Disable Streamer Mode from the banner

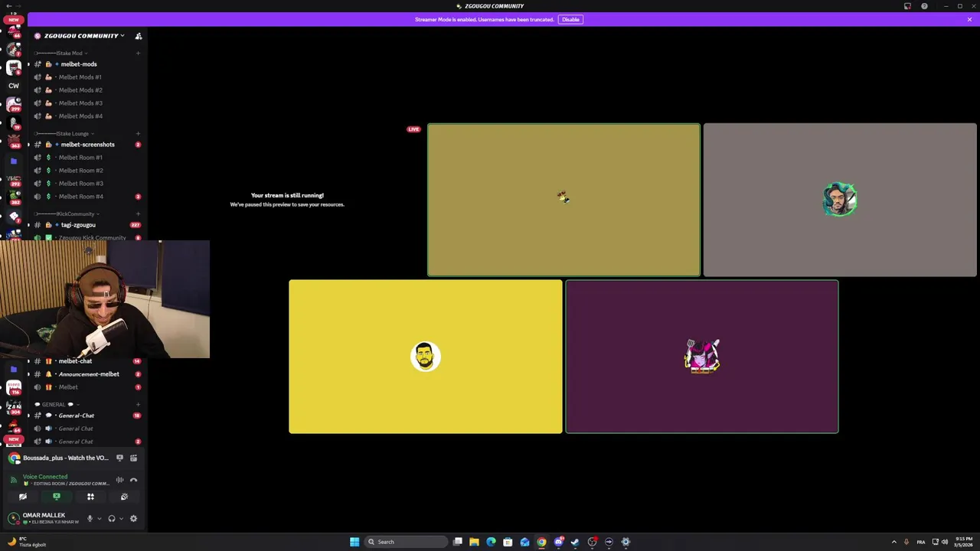point(570,19)
